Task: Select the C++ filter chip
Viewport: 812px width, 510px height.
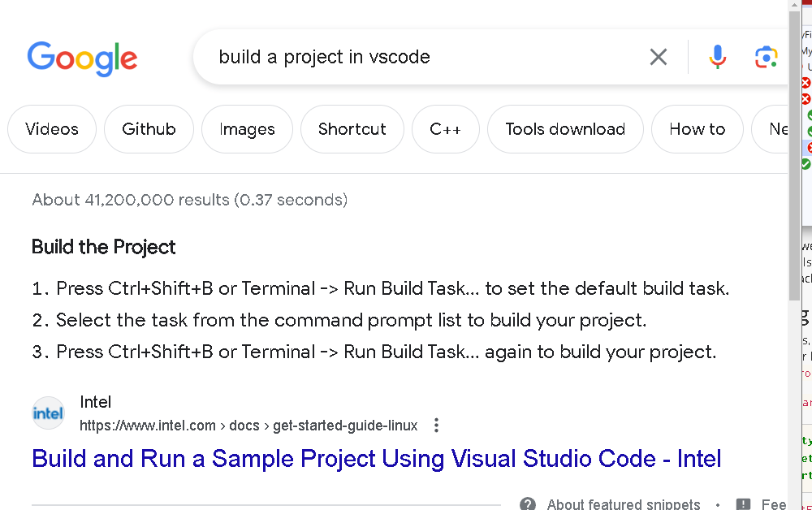Action: pos(445,129)
